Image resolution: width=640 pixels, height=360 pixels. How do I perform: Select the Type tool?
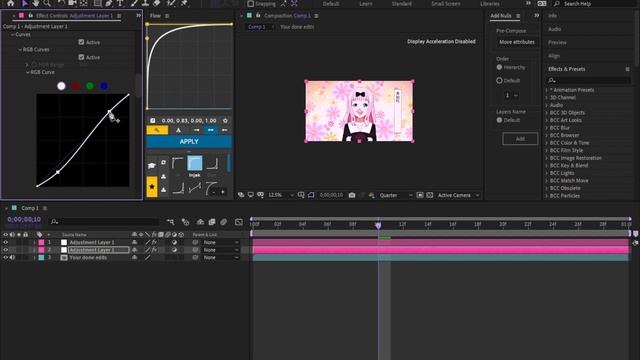click(x=120, y=3)
